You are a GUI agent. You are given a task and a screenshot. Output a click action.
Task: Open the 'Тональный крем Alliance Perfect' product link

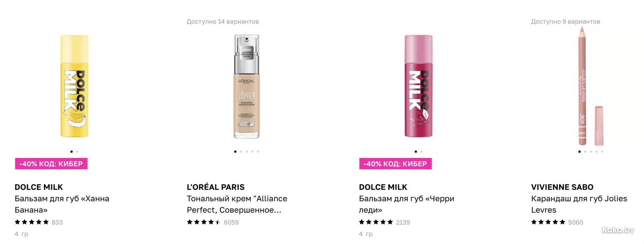237,204
